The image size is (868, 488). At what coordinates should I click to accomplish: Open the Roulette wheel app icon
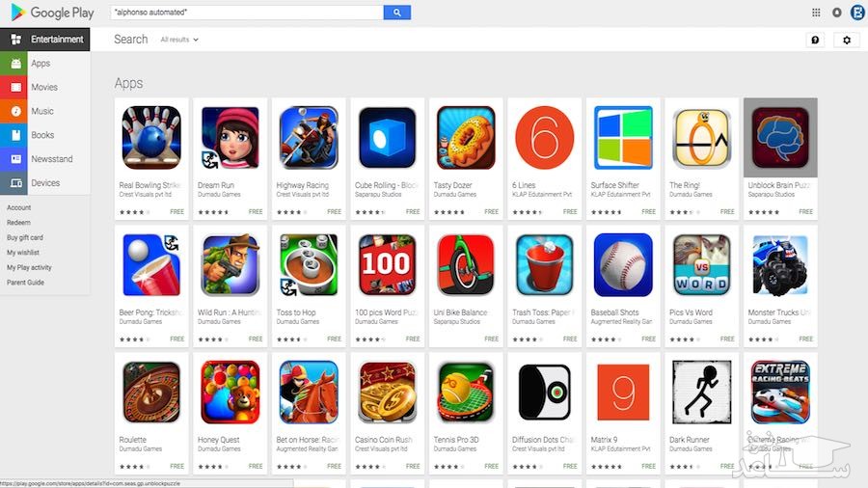(x=151, y=393)
